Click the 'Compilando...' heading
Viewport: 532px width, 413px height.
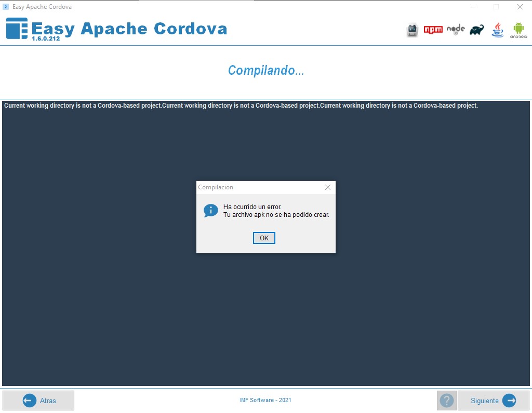[x=266, y=70]
